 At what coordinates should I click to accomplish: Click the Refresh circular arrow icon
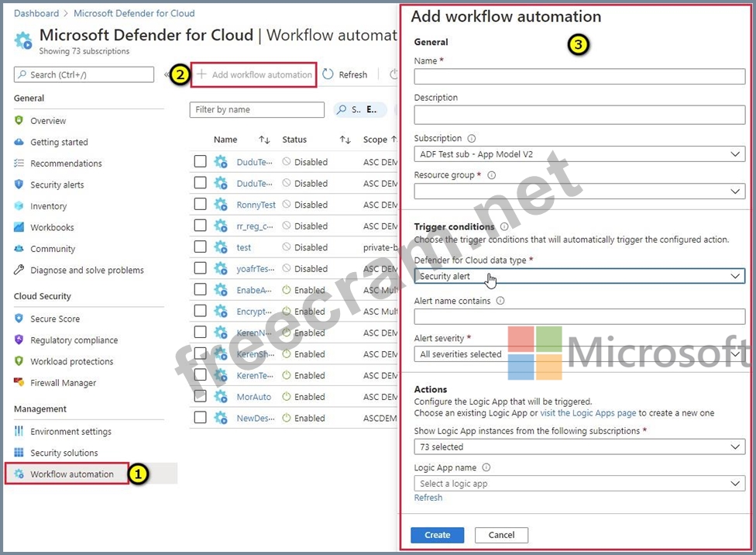328,74
